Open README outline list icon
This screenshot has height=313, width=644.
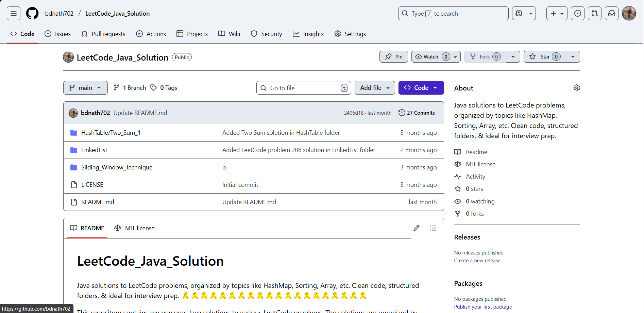click(x=433, y=228)
